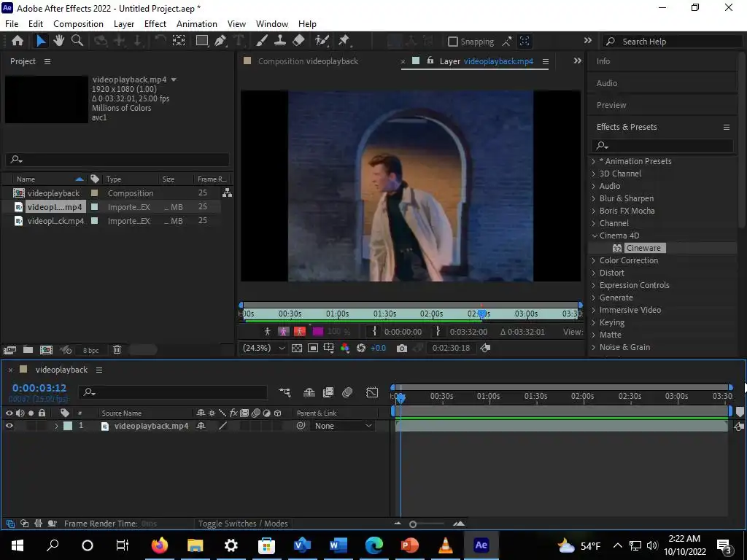Expand the Blur & Sharpen category
Image resolution: width=747 pixels, height=560 pixels.
593,198
